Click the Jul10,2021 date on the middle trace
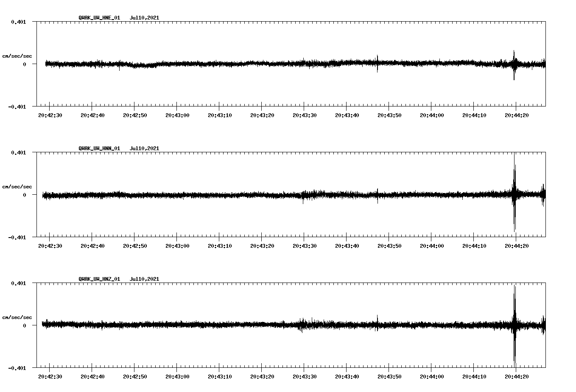 click(144, 148)
